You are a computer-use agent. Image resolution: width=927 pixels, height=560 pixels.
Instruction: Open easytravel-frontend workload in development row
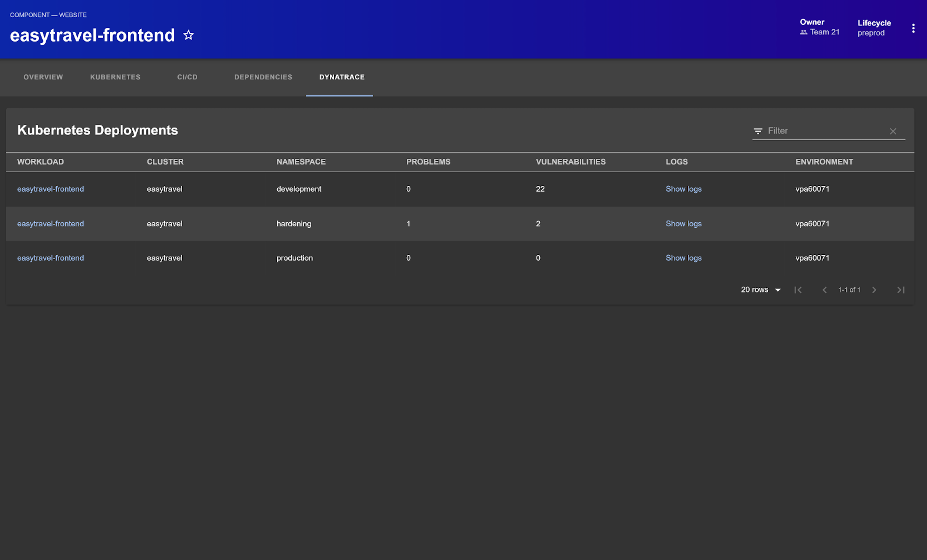pos(50,189)
